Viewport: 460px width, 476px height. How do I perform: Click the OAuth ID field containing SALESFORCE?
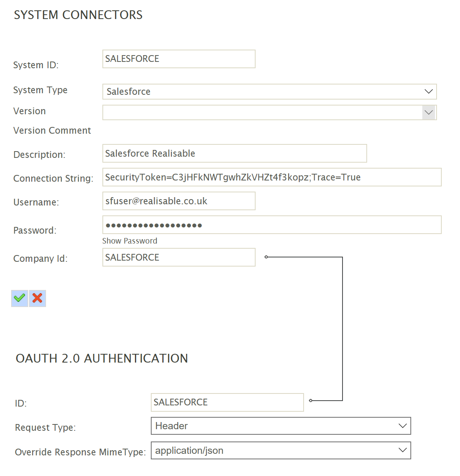227,403
